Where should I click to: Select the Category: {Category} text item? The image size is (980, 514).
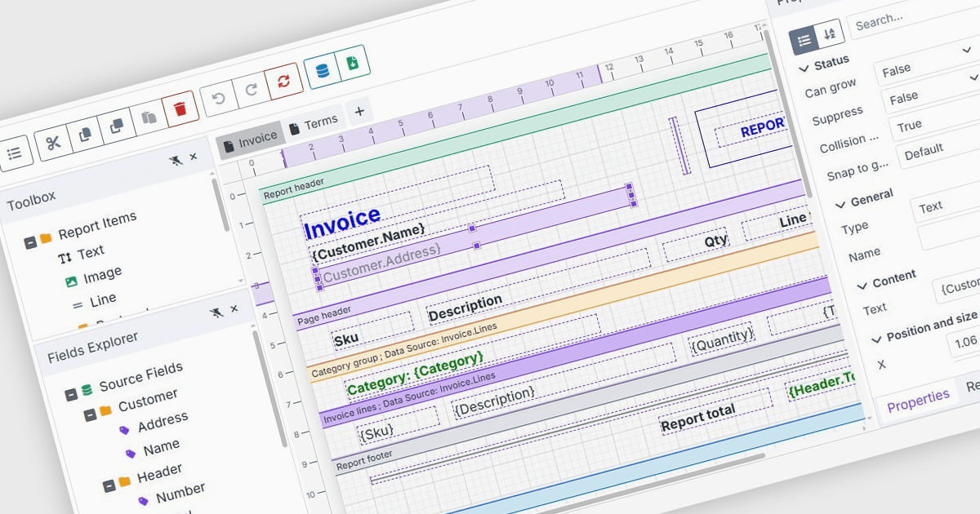pos(415,373)
